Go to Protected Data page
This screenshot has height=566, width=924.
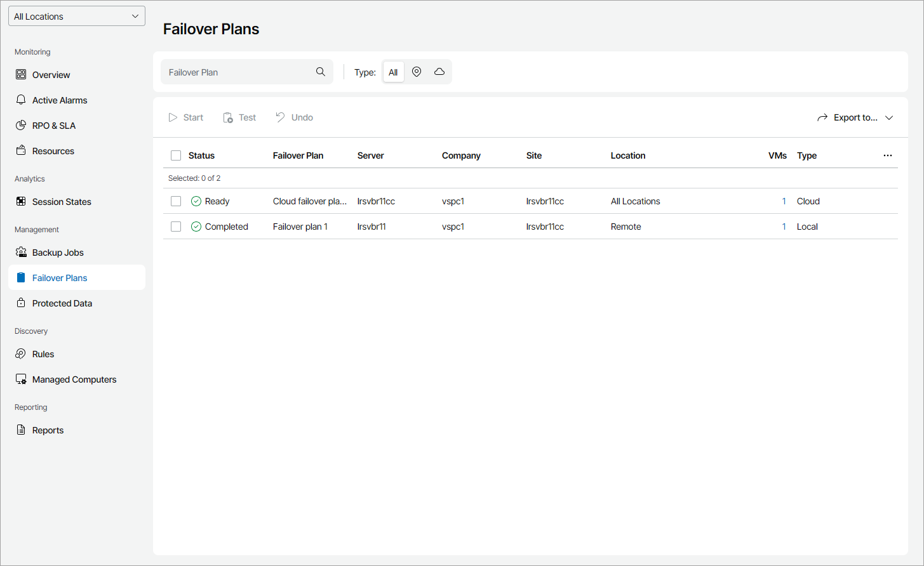click(62, 303)
